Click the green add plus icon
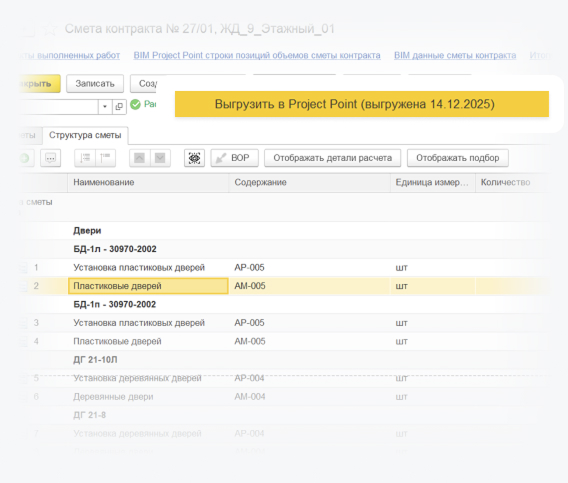The height and width of the screenshot is (483, 568). tap(25, 158)
